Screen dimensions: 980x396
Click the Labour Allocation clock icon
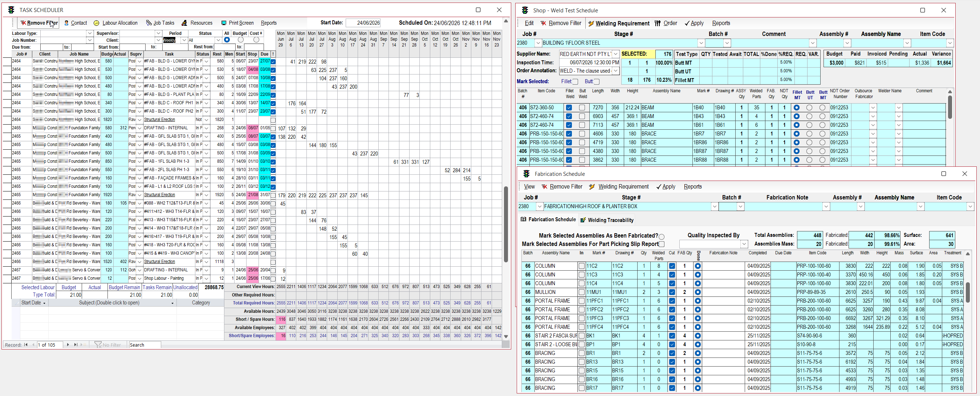(x=97, y=23)
